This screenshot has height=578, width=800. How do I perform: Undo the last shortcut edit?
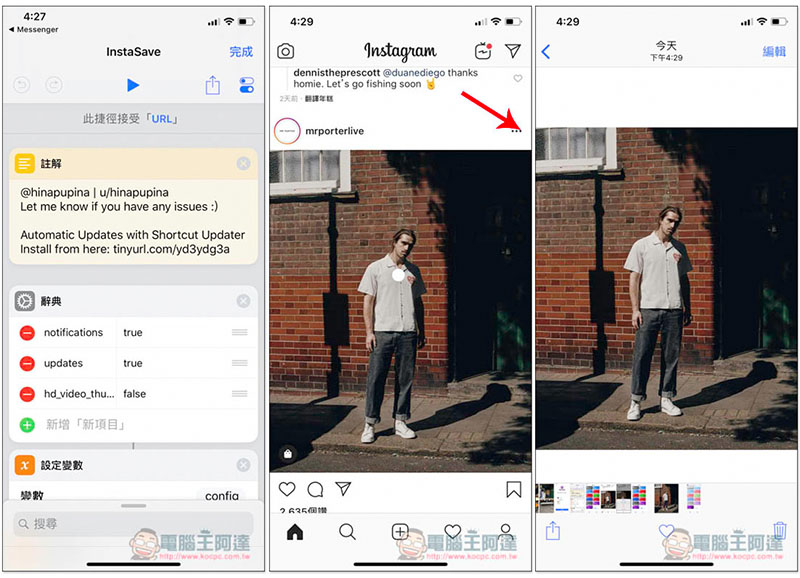click(x=22, y=85)
